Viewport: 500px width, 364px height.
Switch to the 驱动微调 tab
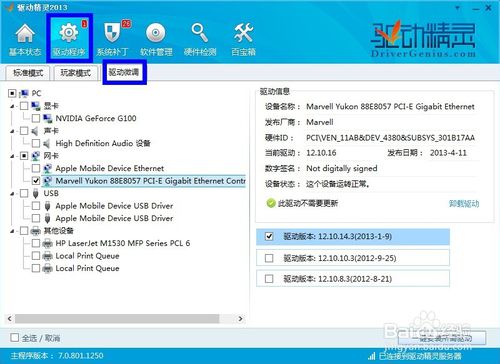click(x=124, y=72)
